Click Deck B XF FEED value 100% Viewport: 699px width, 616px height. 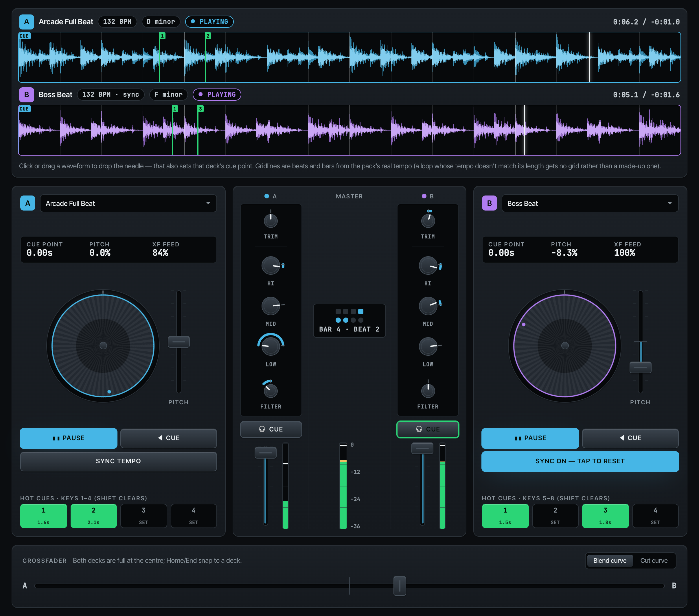624,253
